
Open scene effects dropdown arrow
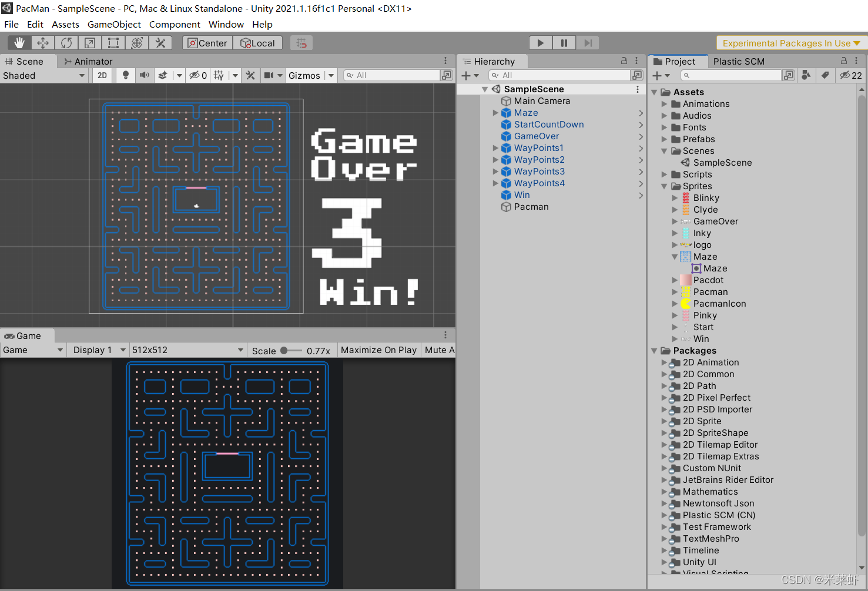tap(179, 75)
